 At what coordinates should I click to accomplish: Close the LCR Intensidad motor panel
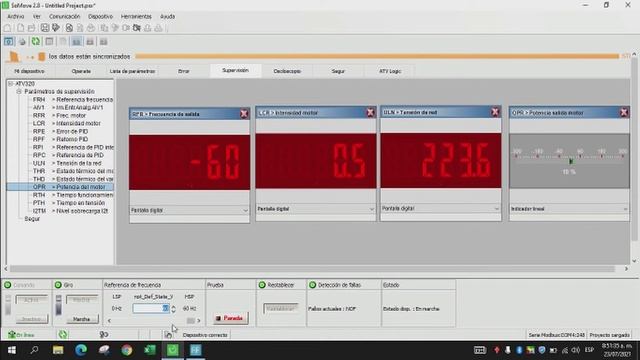click(x=370, y=112)
